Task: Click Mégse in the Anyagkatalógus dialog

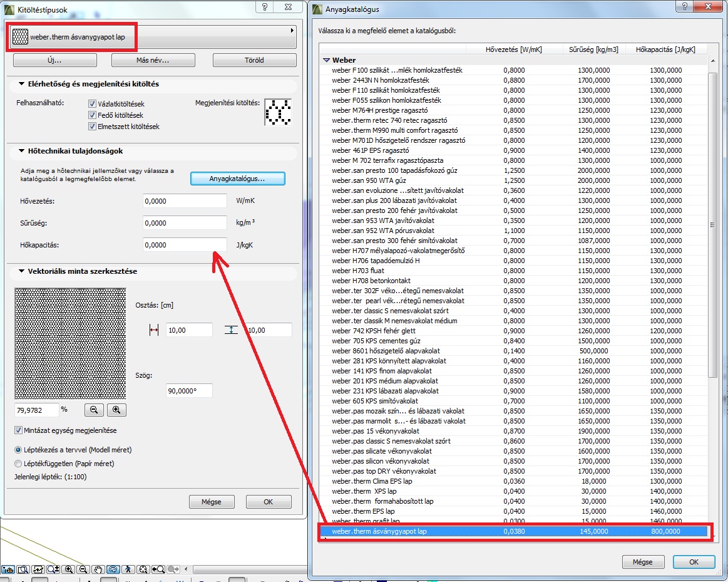Action: point(643,561)
